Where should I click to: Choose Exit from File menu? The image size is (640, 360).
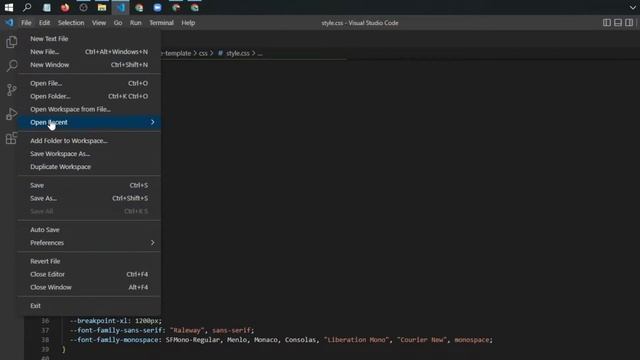(89, 306)
